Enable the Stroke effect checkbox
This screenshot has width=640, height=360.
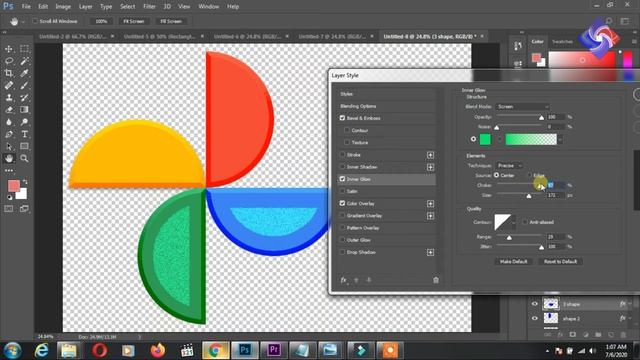point(342,155)
